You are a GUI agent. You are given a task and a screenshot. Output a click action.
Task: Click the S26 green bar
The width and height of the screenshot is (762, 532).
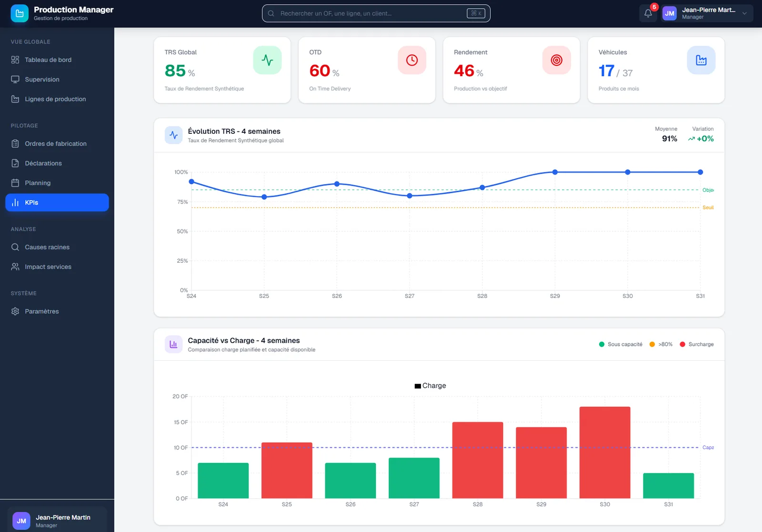click(x=351, y=481)
